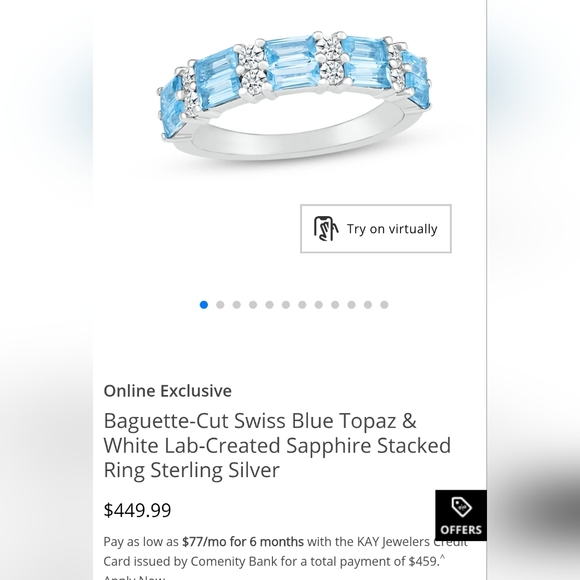Screen dimensions: 580x580
Task: Tap the hand-phone virtual try-on icon
Action: coord(326,229)
